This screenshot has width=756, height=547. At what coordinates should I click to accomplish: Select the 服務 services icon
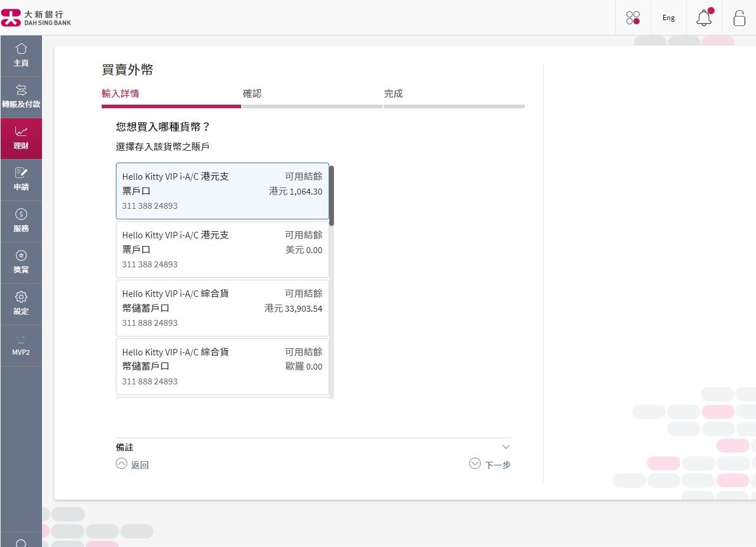pyautogui.click(x=21, y=221)
